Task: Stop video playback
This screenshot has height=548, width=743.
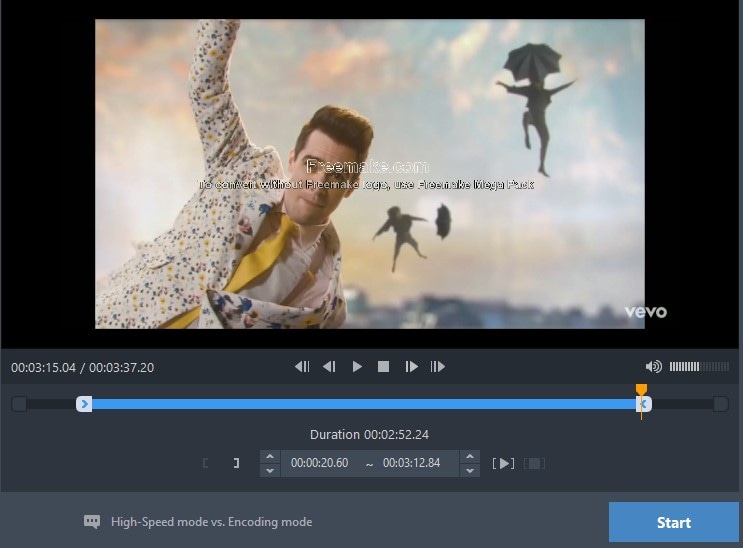Action: click(x=383, y=366)
